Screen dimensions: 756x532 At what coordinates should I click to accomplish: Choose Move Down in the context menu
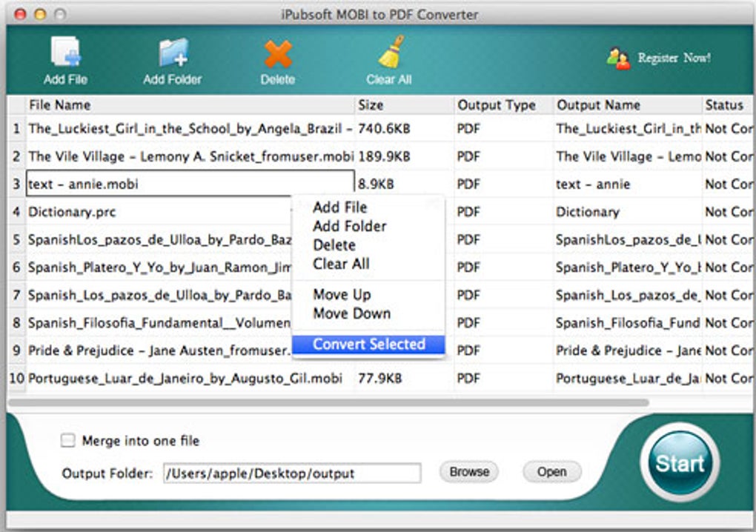point(351,313)
